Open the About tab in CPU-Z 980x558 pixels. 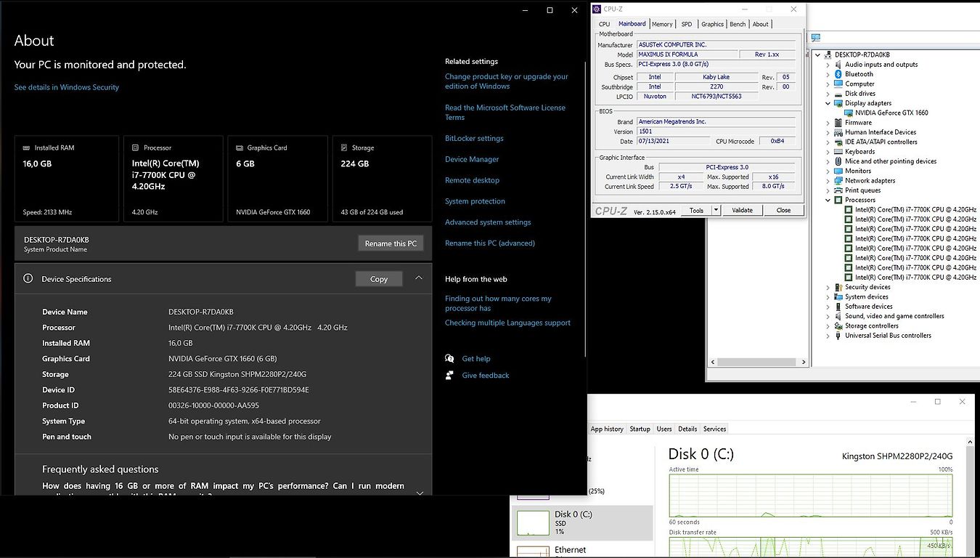pos(760,24)
